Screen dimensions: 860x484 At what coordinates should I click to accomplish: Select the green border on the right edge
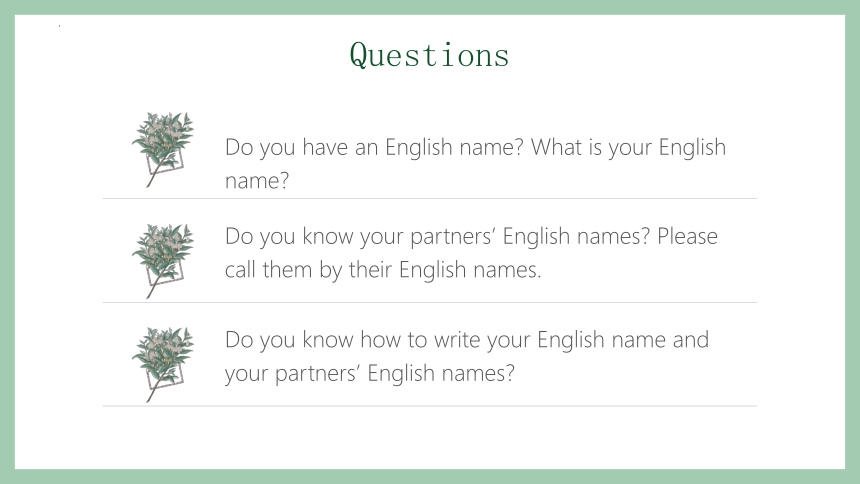(852, 242)
